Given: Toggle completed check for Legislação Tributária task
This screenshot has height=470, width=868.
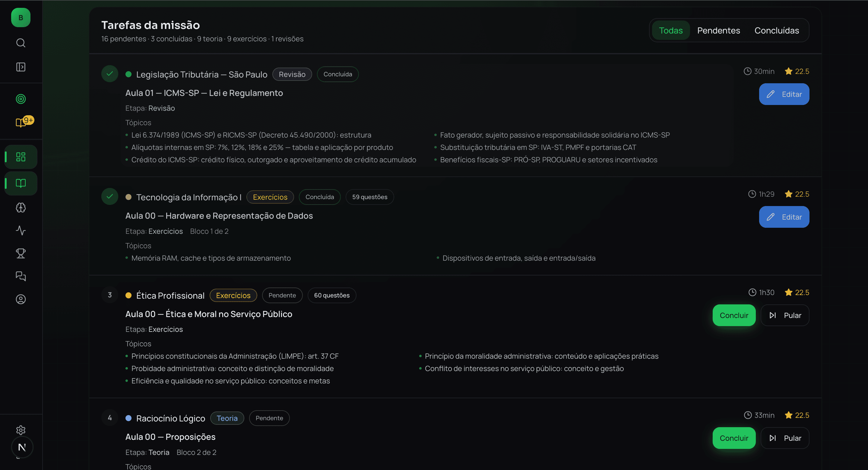Looking at the screenshot, I should (x=110, y=73).
